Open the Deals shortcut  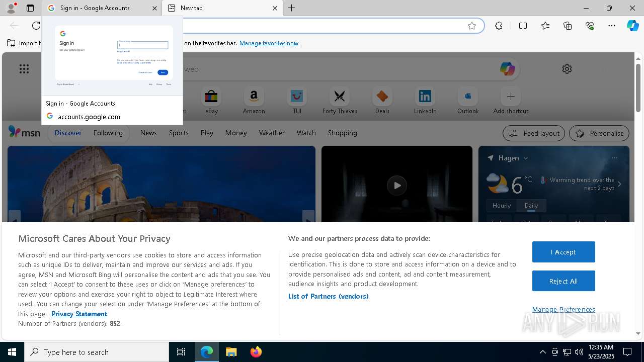(382, 101)
